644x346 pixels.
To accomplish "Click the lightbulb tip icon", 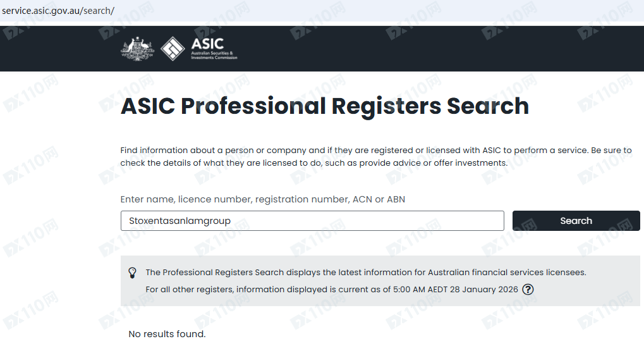I will [x=133, y=273].
